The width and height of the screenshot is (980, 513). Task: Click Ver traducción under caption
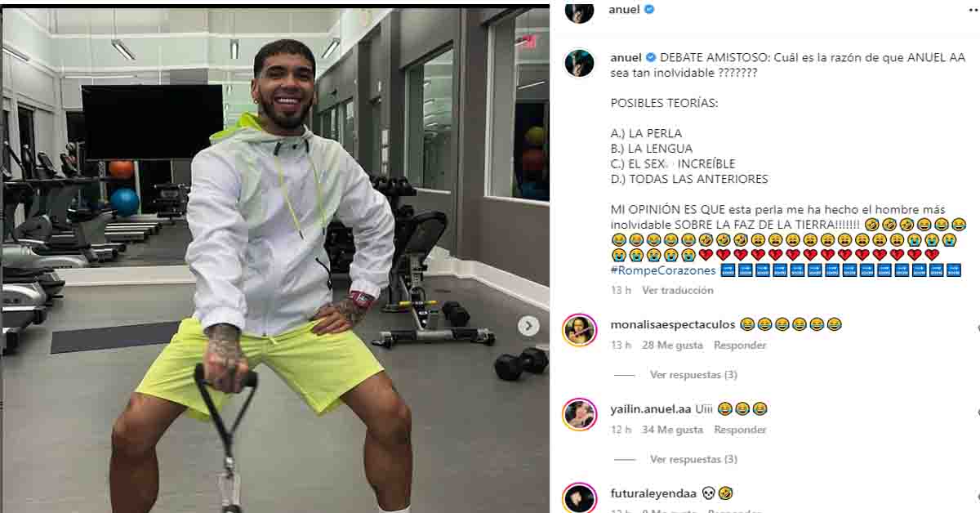click(677, 290)
